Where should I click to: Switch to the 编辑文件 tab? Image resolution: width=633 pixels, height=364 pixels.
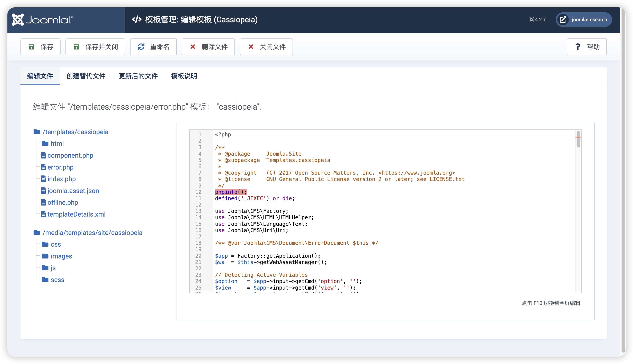pyautogui.click(x=40, y=76)
